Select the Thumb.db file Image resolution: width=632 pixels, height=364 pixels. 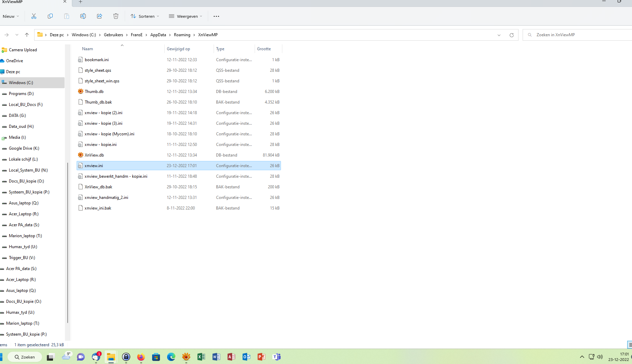point(94,92)
